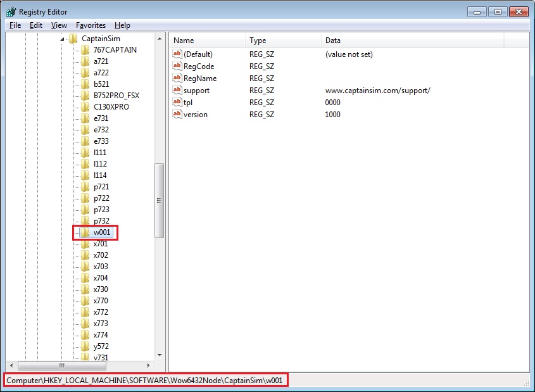535x392 pixels.
Task: Click the tree pane scroll down arrow
Action: tap(160, 355)
